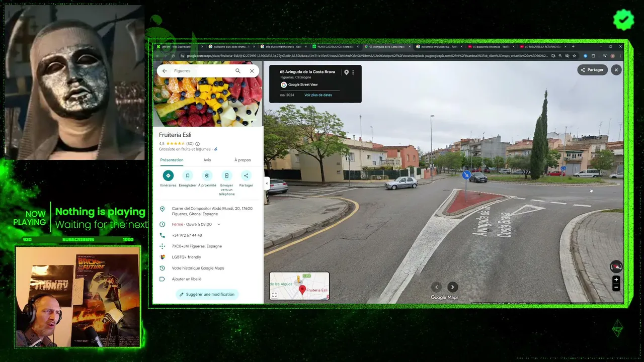
Task: Click the (80) reviews count
Action: point(190,144)
